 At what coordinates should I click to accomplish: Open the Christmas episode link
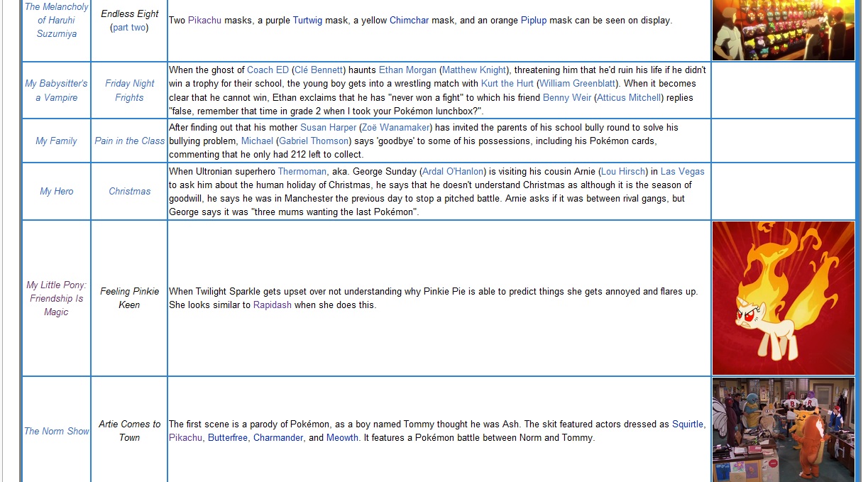[129, 192]
